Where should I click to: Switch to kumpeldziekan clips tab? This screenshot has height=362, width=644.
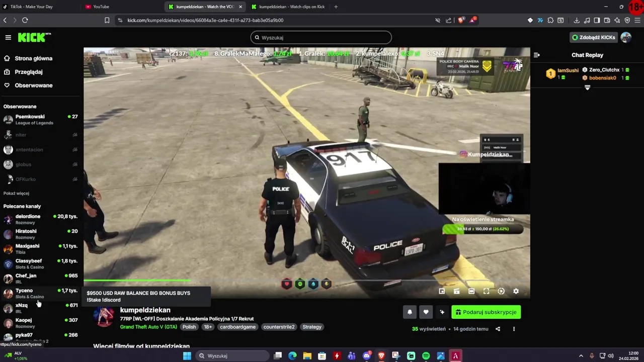tap(288, 7)
